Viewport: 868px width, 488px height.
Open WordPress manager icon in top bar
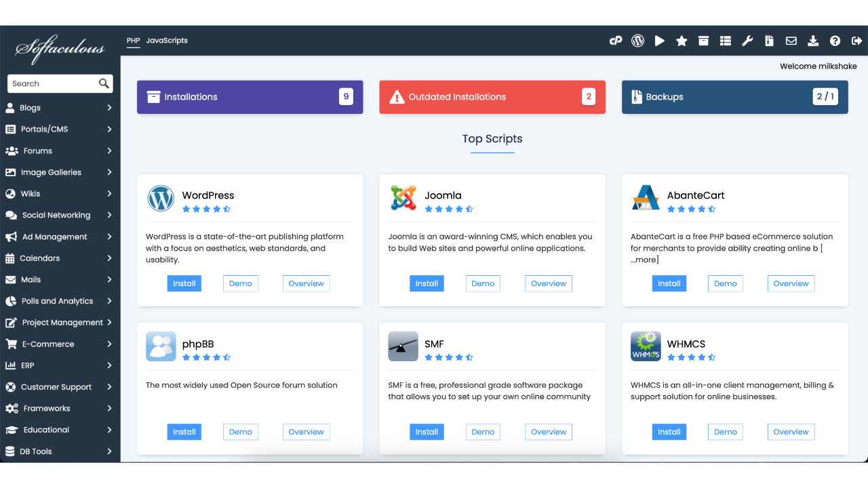coord(637,41)
